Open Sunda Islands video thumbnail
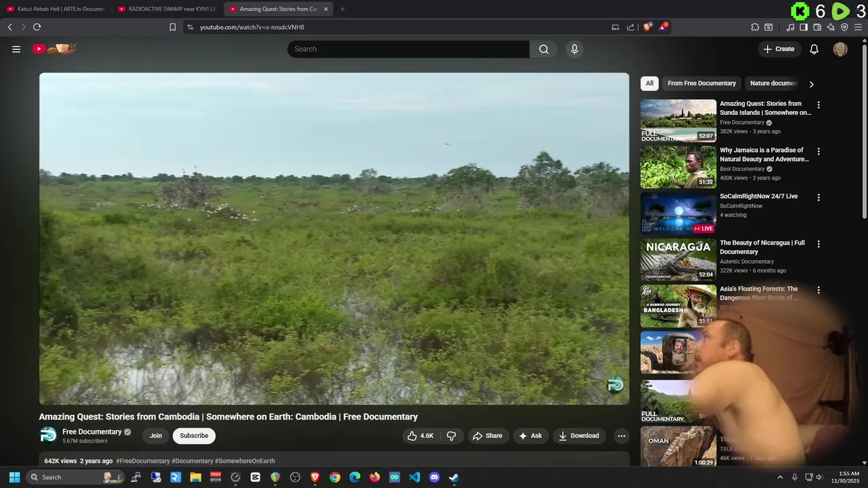868x488 pixels. [678, 121]
